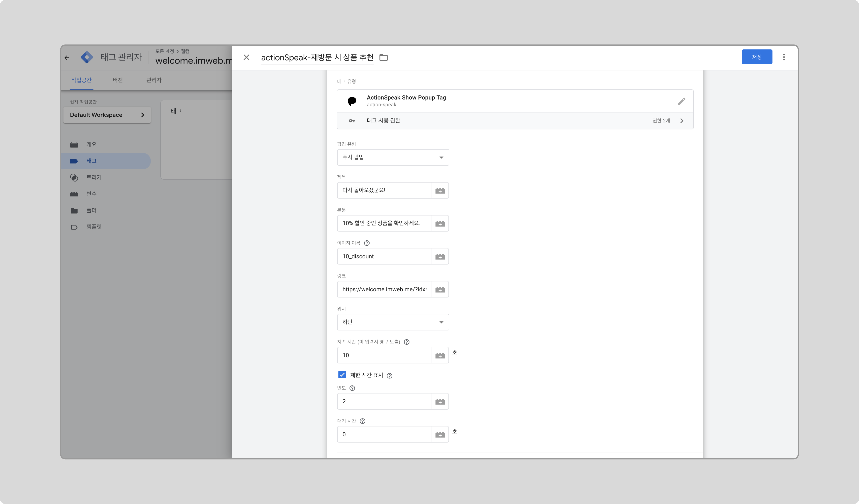Open the Default Workspace selector
The height and width of the screenshot is (504, 859).
pos(107,115)
